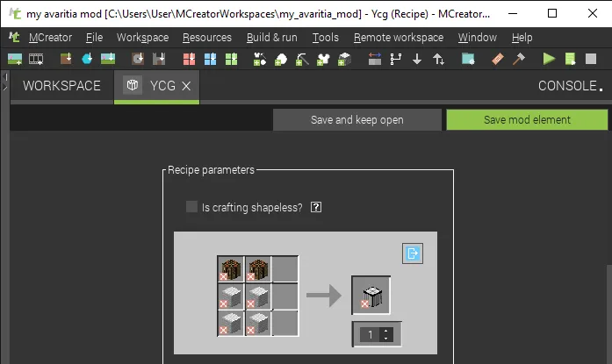The height and width of the screenshot is (364, 612).
Task: Click bottom-middle crafting slot with white block
Action: (x=258, y=324)
